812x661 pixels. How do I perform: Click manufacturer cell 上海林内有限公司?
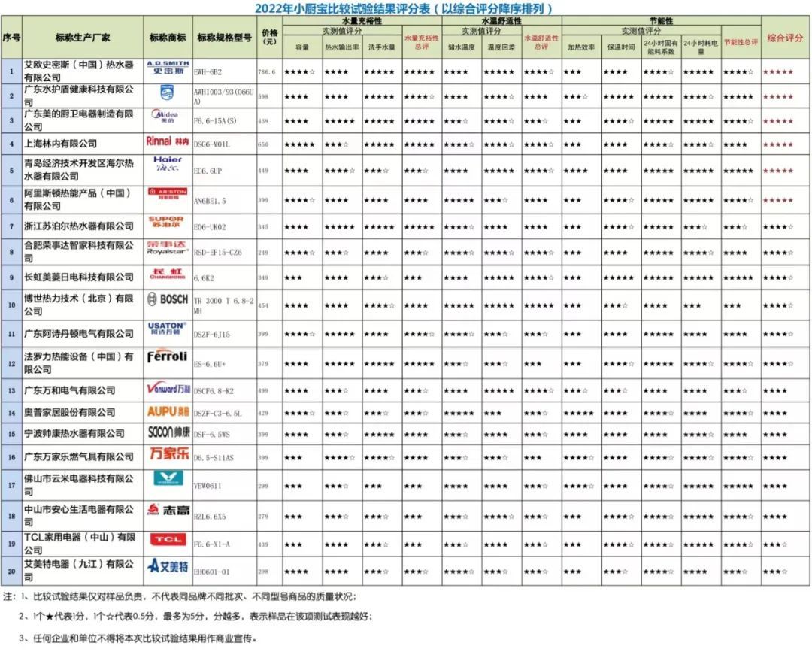[x=61, y=144]
